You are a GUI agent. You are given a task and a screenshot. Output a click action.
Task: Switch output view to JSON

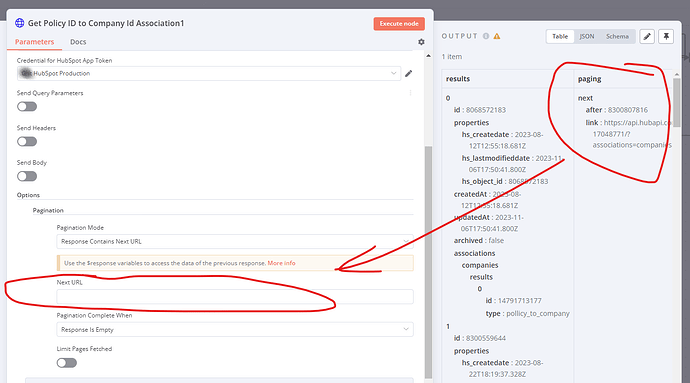[x=587, y=37]
